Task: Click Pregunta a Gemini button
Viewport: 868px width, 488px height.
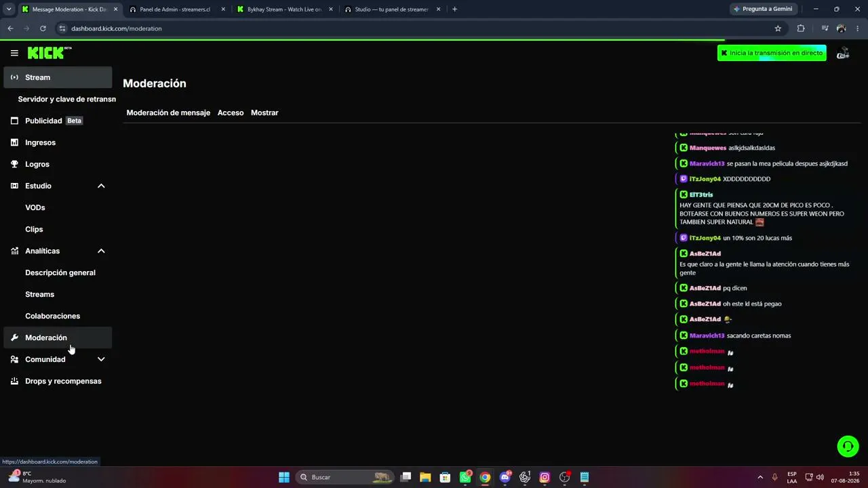Action: coord(762,9)
